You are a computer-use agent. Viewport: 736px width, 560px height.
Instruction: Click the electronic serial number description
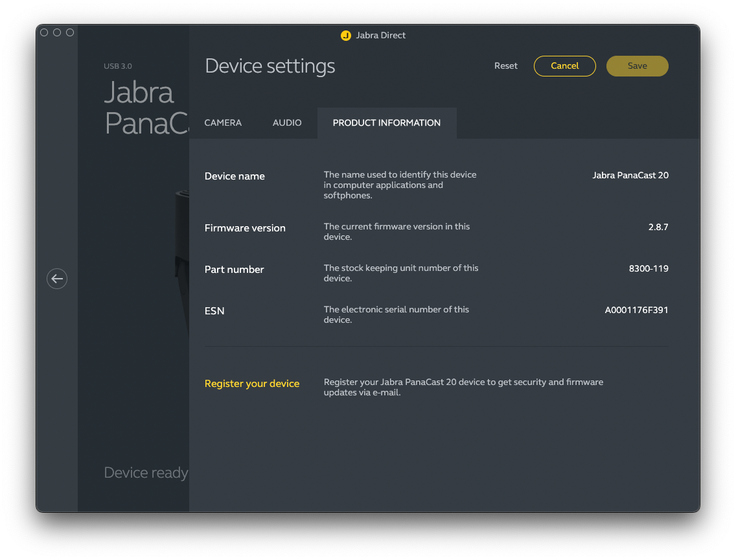[396, 314]
